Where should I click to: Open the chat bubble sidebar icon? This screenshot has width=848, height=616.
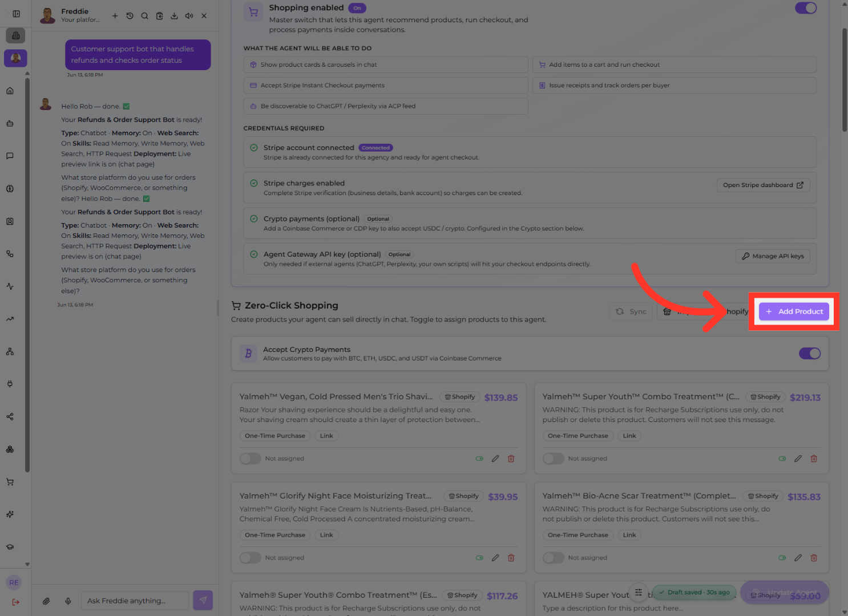tap(10, 156)
